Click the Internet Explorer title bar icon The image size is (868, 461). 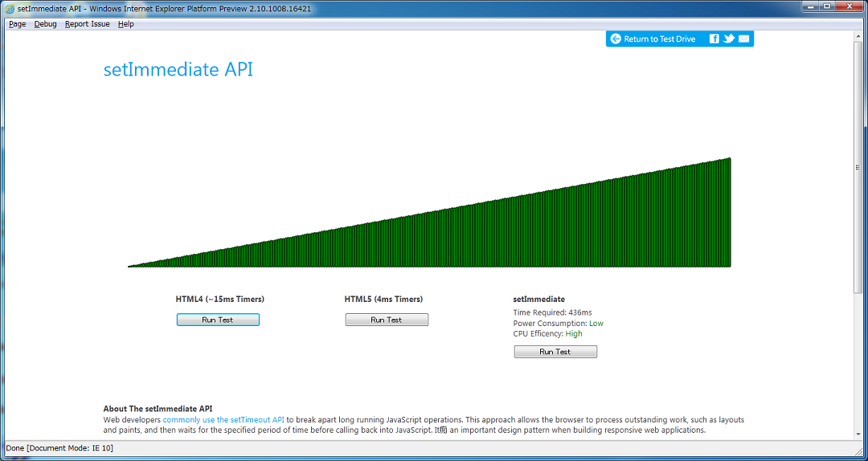(9, 9)
